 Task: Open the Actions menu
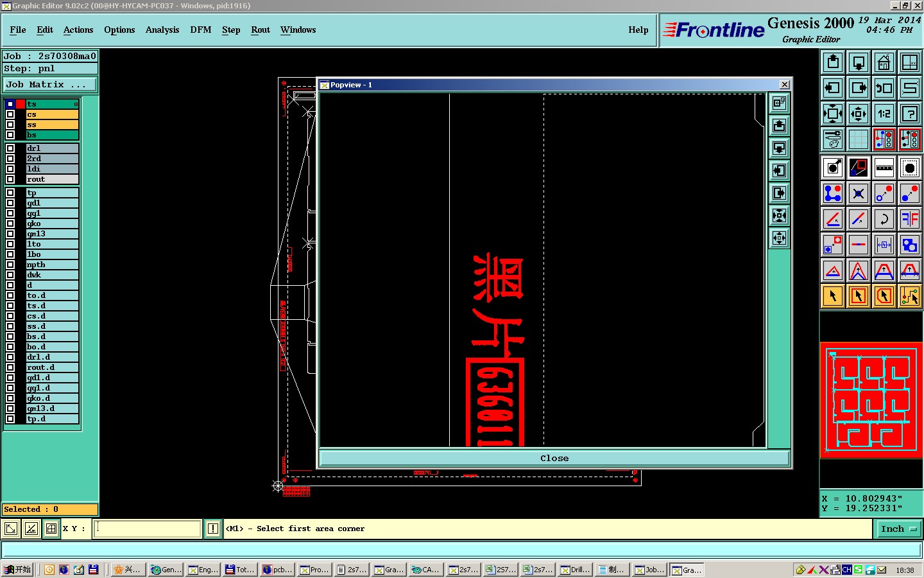point(78,30)
